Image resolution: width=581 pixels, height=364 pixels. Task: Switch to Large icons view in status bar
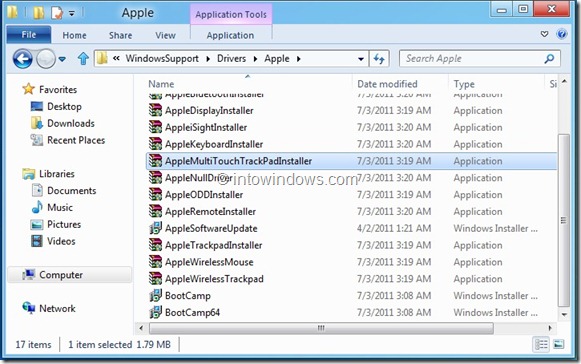[558, 345]
